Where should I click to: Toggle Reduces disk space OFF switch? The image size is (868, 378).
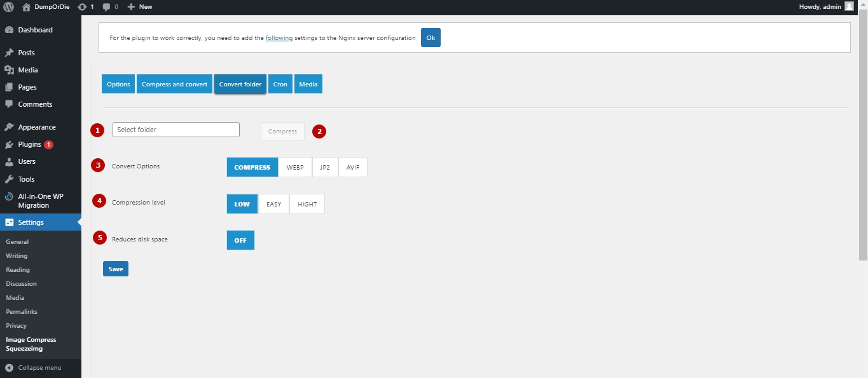(x=240, y=240)
